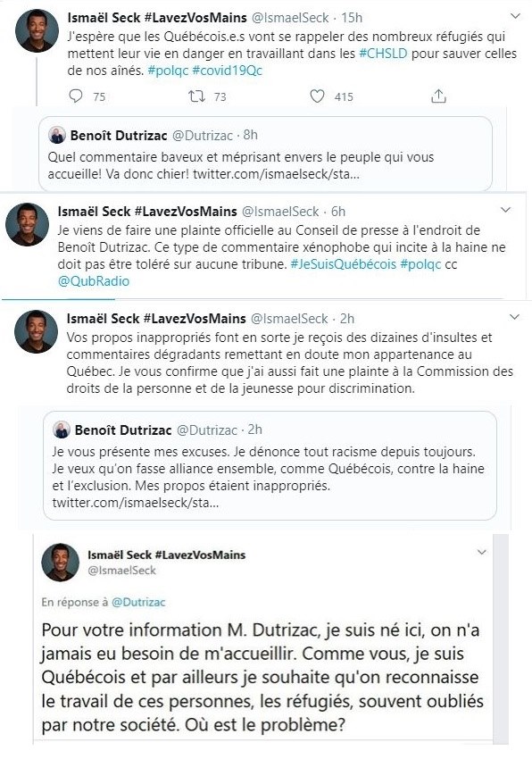This screenshot has height=759, width=532.
Task: Click Benoît Dutrizac's small avatar in 8h quote
Action: [57, 136]
